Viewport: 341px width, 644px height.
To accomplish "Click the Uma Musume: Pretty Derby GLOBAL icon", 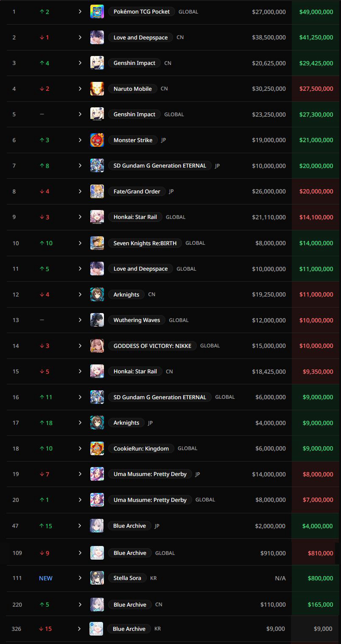I will [97, 500].
